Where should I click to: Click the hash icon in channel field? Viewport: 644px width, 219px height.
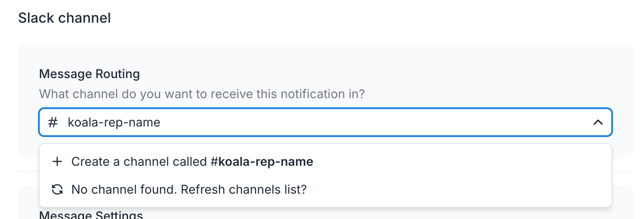(x=53, y=123)
